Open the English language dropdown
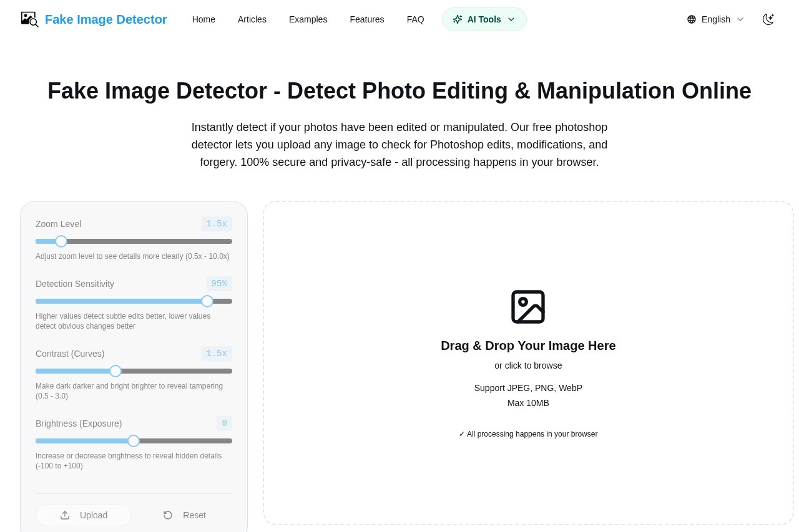799x532 pixels. [x=716, y=19]
